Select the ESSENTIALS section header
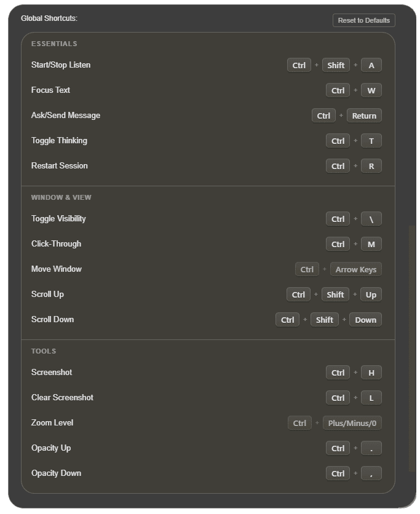This screenshot has height=514, width=420. tap(54, 44)
